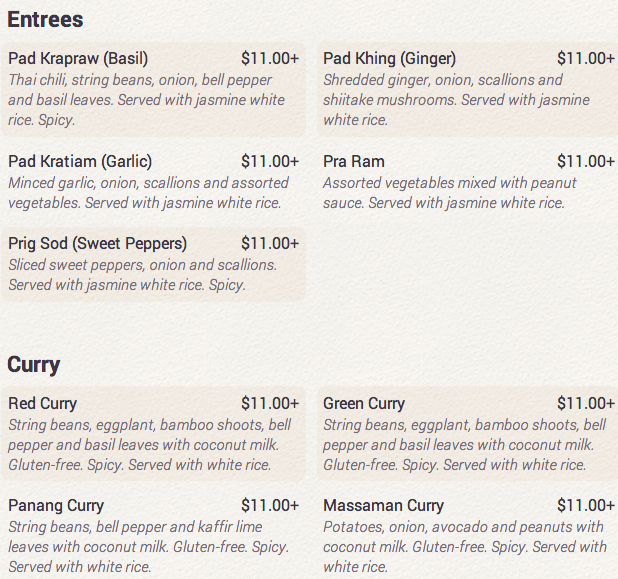Screen dimensions: 618x579
Task: Click Panang Curry kaffir lime description
Action: click(x=149, y=547)
